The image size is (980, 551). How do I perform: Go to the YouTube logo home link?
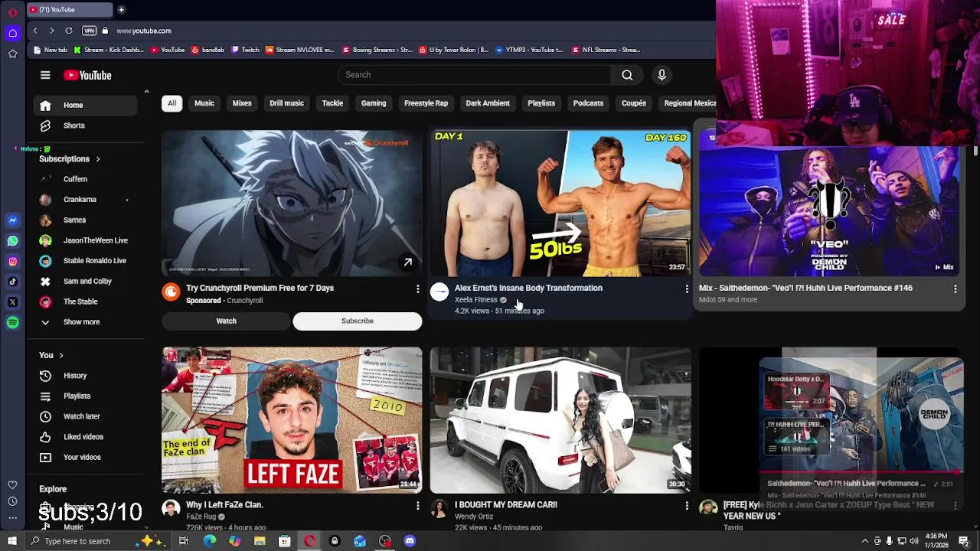tap(87, 75)
